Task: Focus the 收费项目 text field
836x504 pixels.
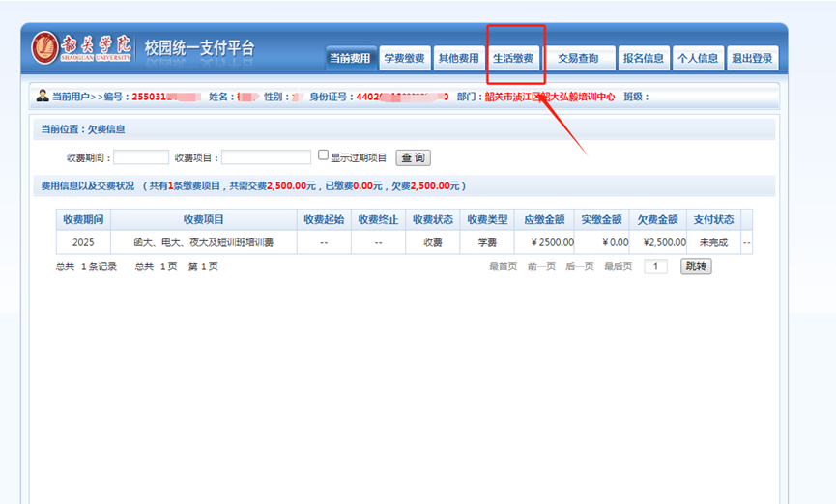Action: [266, 157]
